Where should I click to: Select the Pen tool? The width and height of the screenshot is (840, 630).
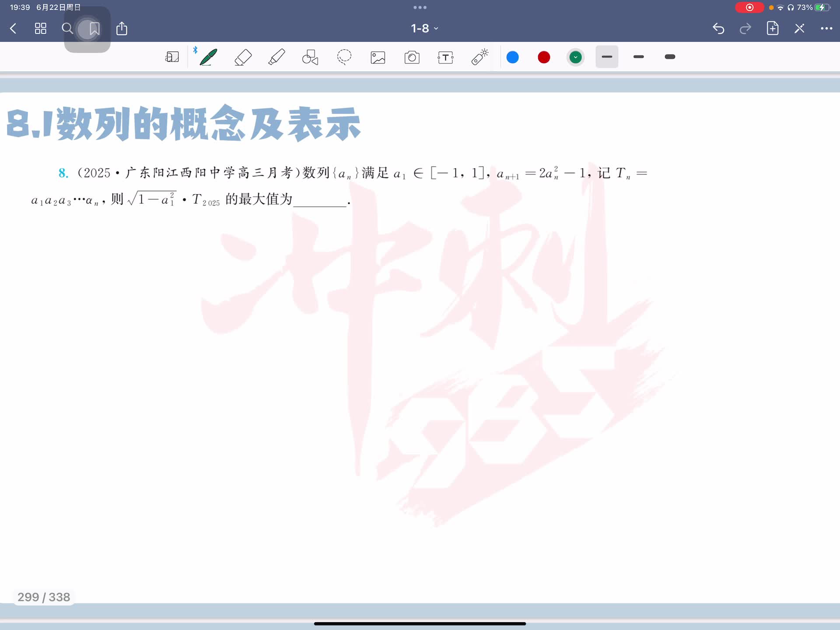click(x=208, y=57)
